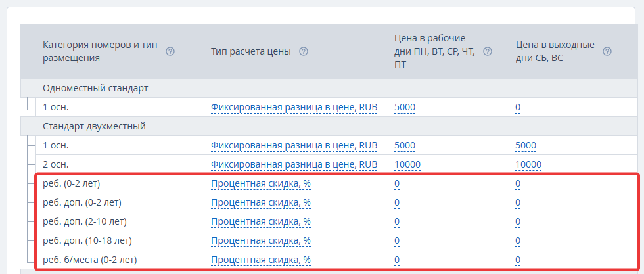
Task: Edit weekend price 5000 for двухместный 1 осн.
Action: (526, 145)
